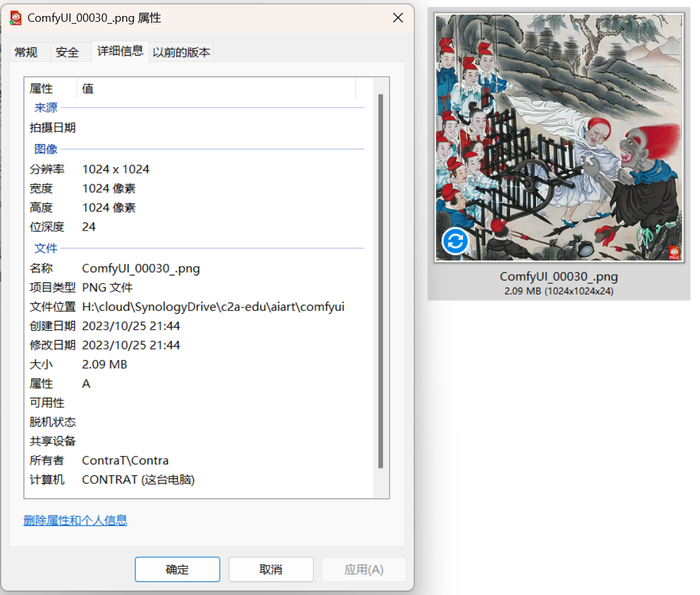Select the 分辨率 row showing 1024 x 1024

pyautogui.click(x=116, y=169)
